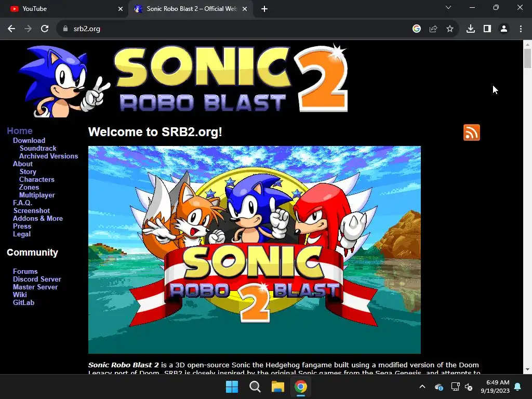This screenshot has height=399, width=532.
Task: Click the padlock site info icon
Action: tap(65, 29)
